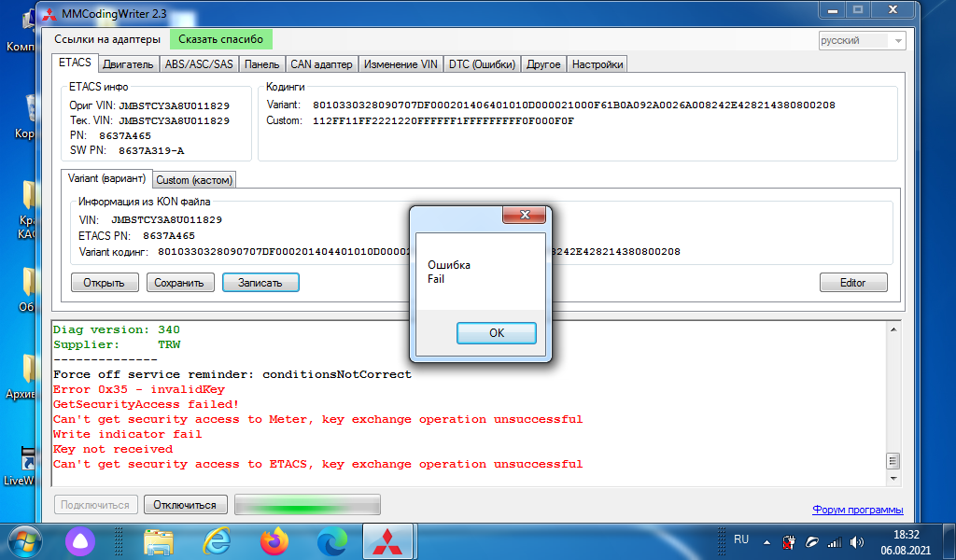Close the error dialog with its X button
Image resolution: width=956 pixels, height=560 pixels.
(525, 215)
